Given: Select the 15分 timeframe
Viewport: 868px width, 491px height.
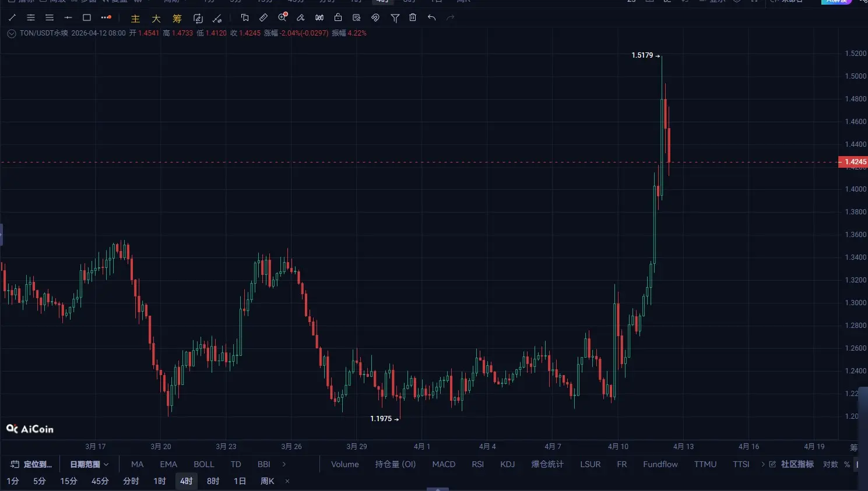Looking at the screenshot, I should click(69, 481).
